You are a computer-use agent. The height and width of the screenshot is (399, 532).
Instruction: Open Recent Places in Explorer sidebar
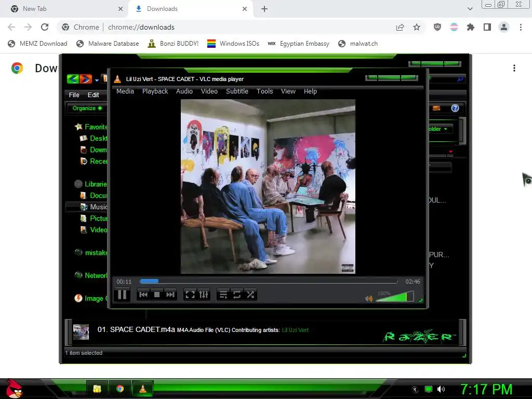click(94, 162)
